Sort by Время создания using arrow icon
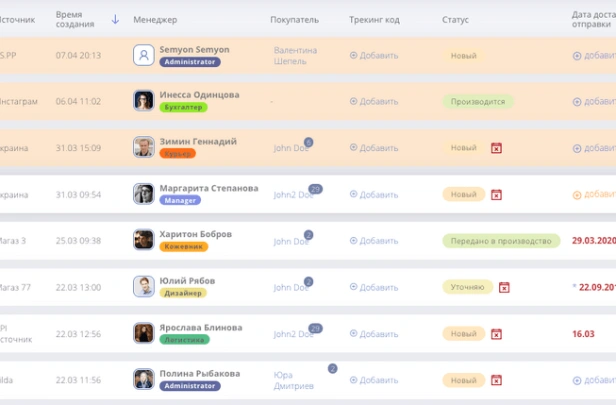Viewport: 616px width, 405px height. pyautogui.click(x=115, y=19)
